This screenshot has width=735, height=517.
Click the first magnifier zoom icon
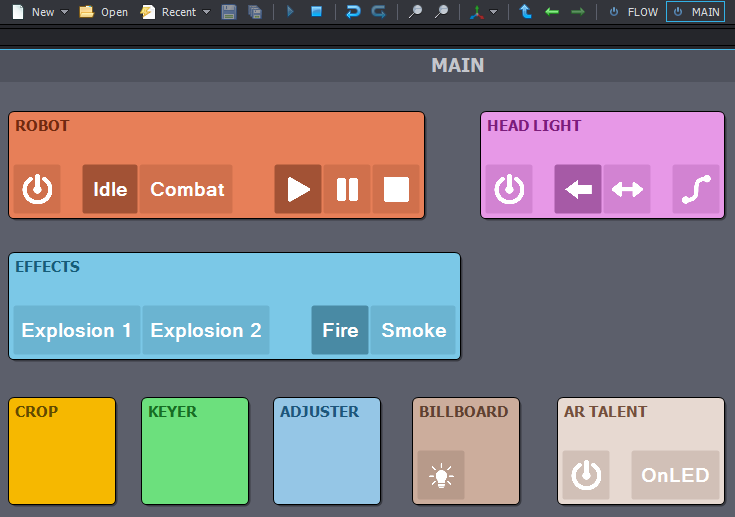tap(415, 12)
